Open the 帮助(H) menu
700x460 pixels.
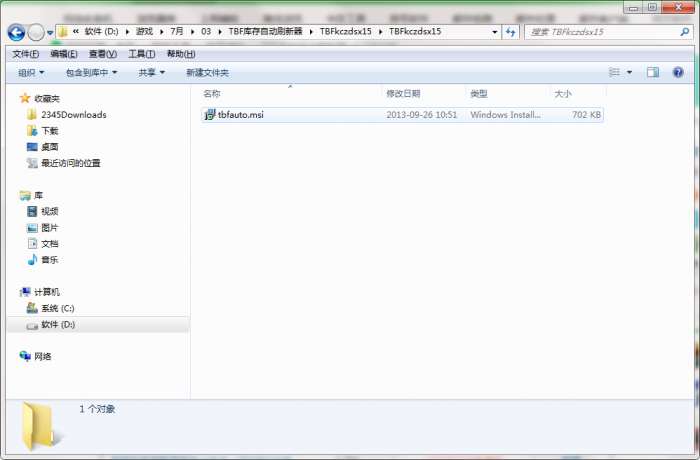pos(181,54)
